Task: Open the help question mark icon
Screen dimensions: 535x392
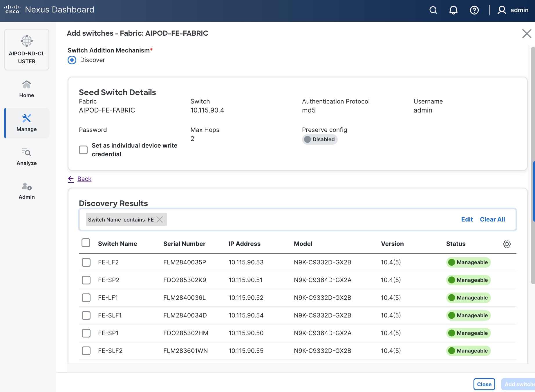Action: pyautogui.click(x=474, y=10)
